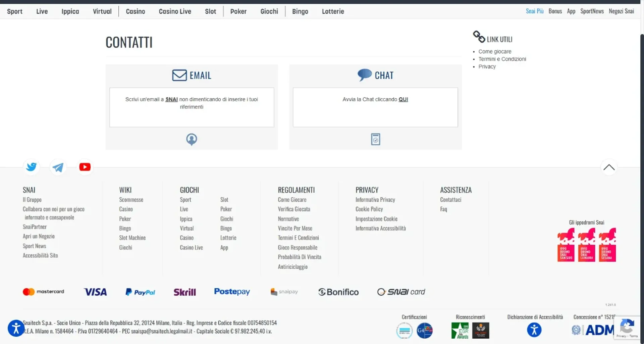This screenshot has height=344, width=644.
Task: Open Cookie Policy footer link
Action: [369, 209]
